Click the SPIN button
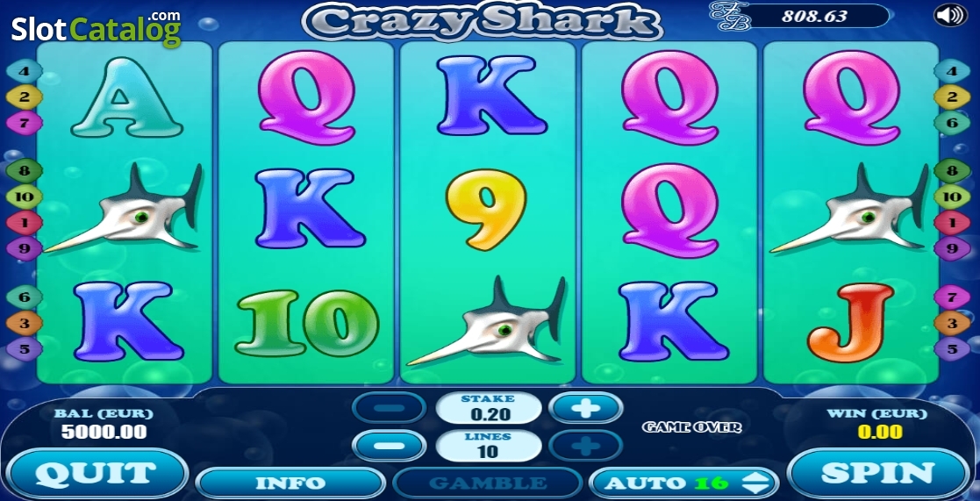This screenshot has width=980, height=501. click(x=877, y=473)
